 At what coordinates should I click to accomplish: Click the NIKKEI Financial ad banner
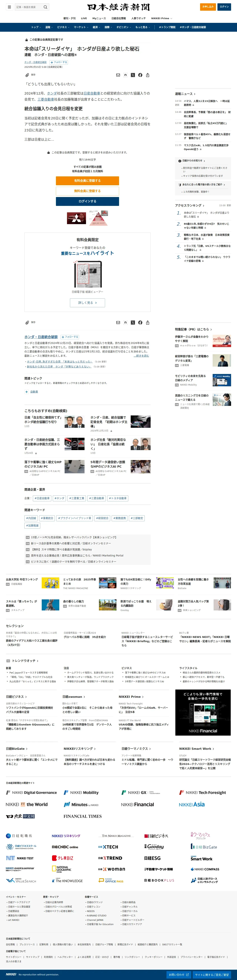coord(203,713)
